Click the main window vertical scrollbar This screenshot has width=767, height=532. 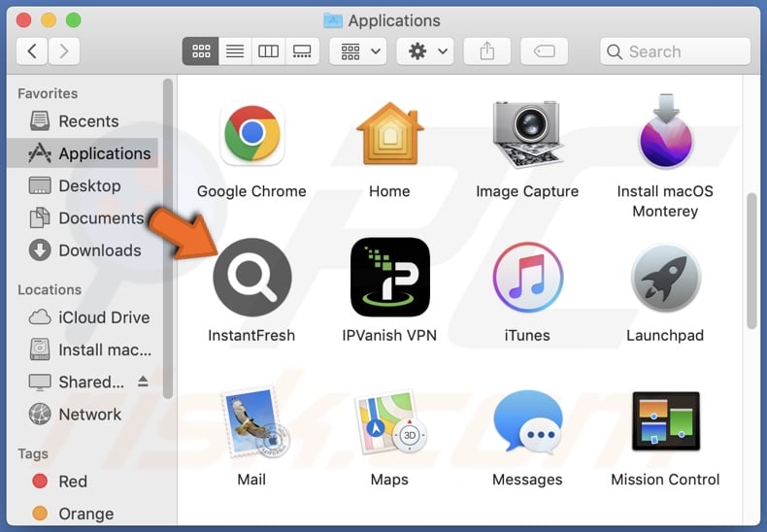click(x=751, y=261)
